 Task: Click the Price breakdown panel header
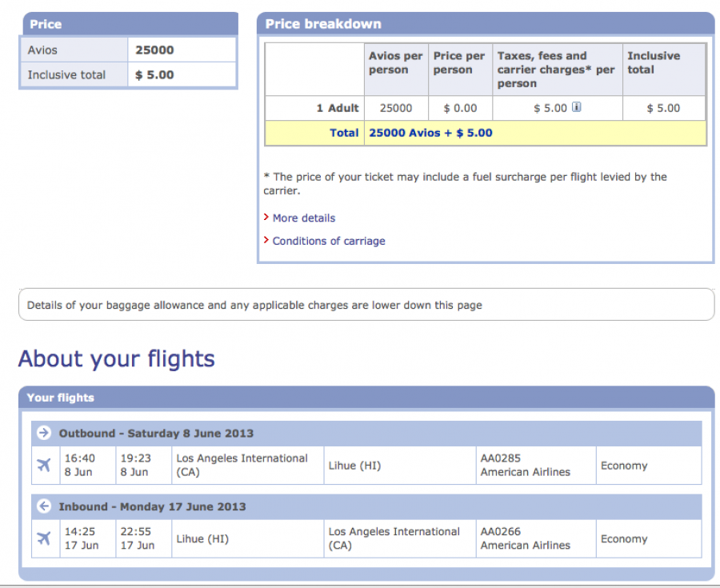point(486,24)
